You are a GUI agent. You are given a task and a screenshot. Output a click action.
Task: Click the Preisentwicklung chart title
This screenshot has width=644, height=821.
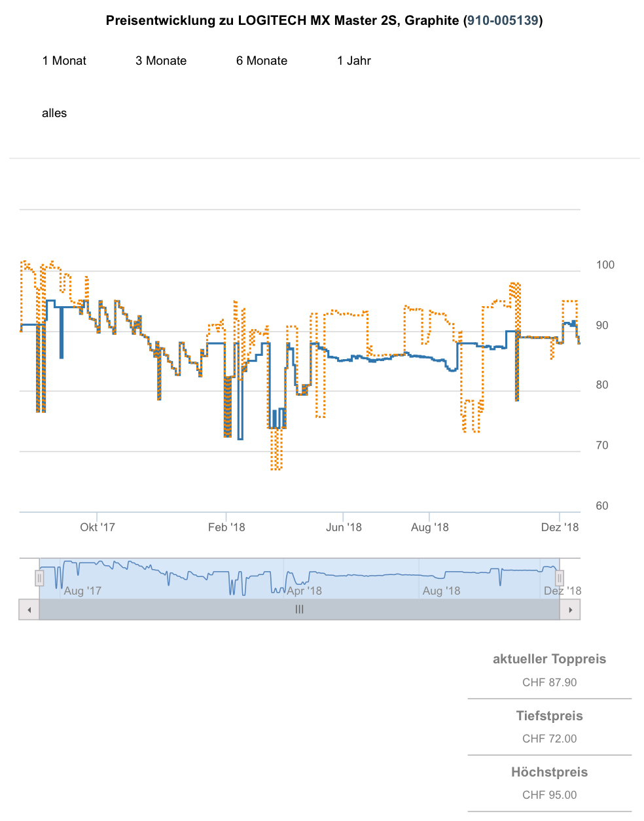pos(284,20)
